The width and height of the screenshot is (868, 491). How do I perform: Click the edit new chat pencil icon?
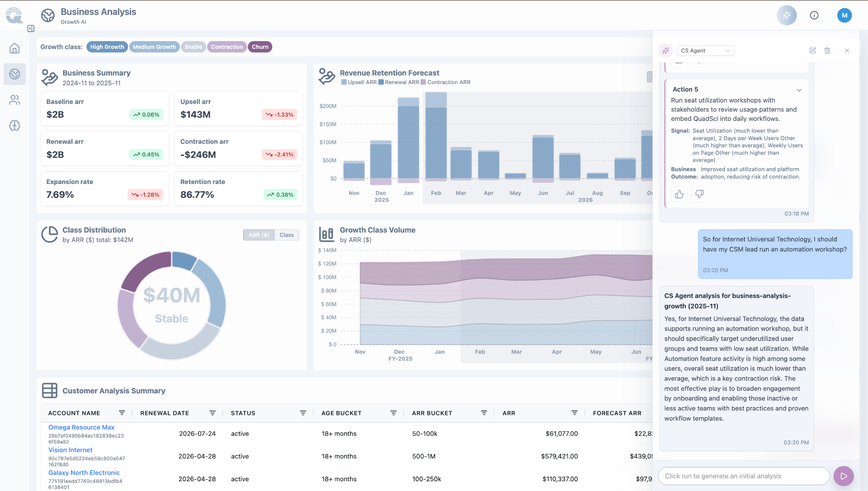point(812,51)
